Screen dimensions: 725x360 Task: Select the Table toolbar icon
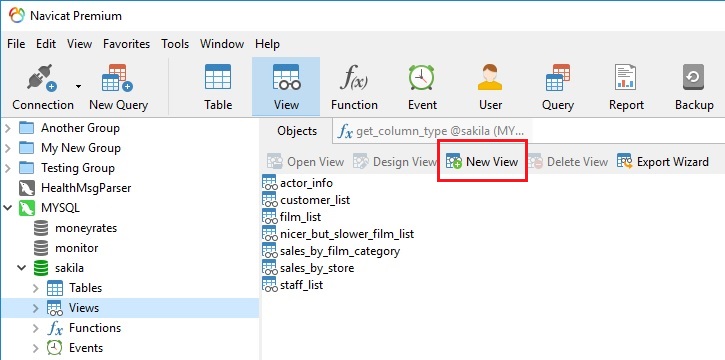point(218,77)
